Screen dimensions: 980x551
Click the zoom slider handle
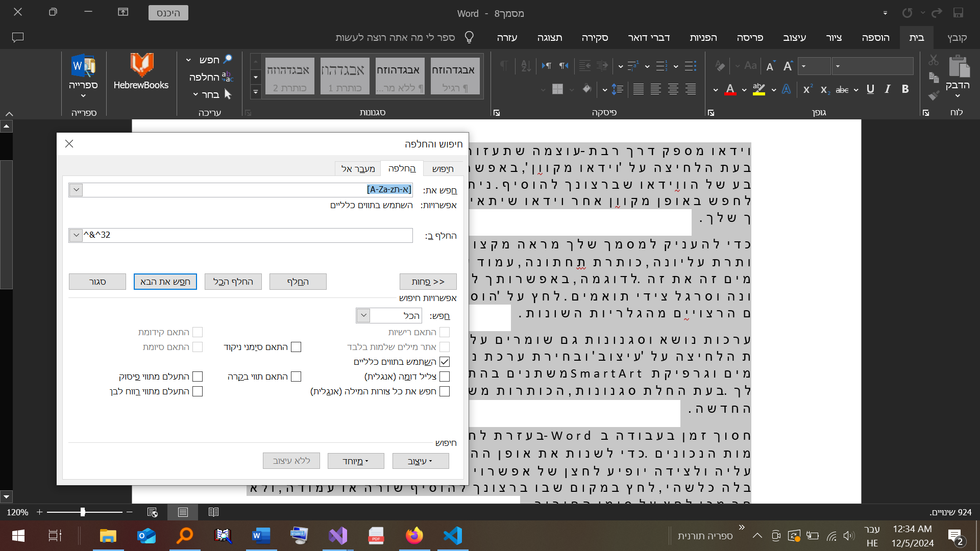83,512
